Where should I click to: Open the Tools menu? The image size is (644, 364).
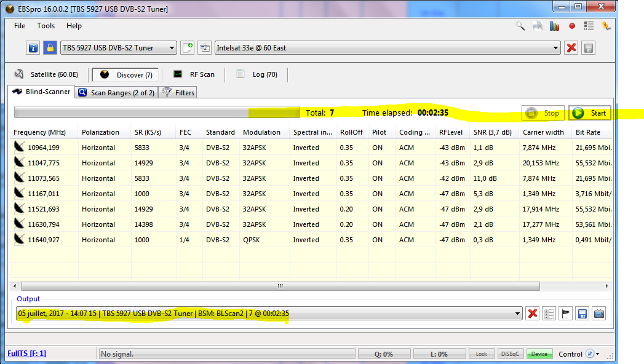pos(46,26)
